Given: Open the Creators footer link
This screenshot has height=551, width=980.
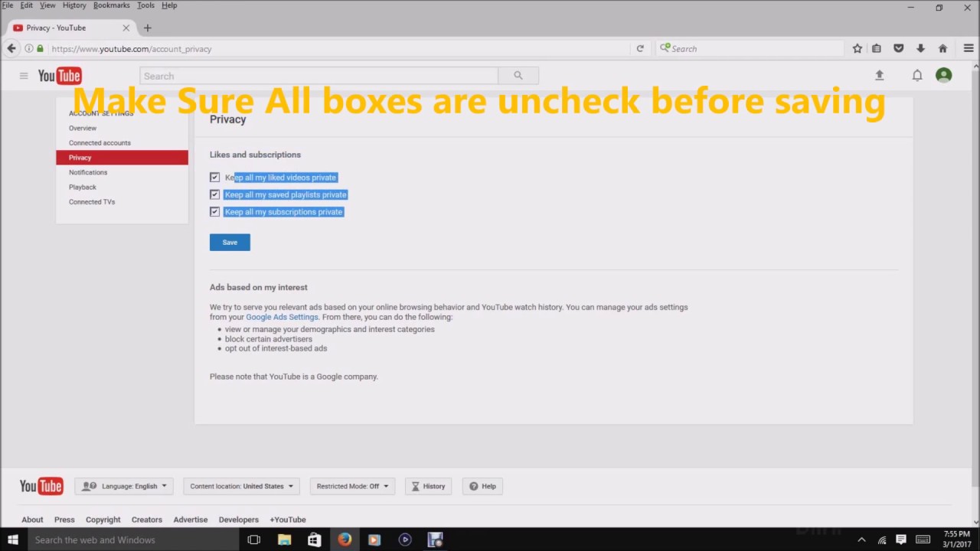Looking at the screenshot, I should (147, 520).
